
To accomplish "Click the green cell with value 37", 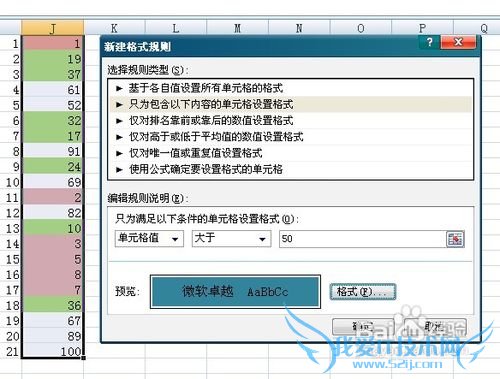I will (x=53, y=74).
